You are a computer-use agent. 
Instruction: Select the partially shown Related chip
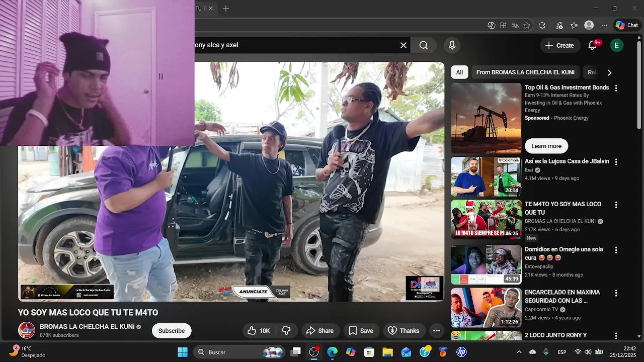(592, 72)
